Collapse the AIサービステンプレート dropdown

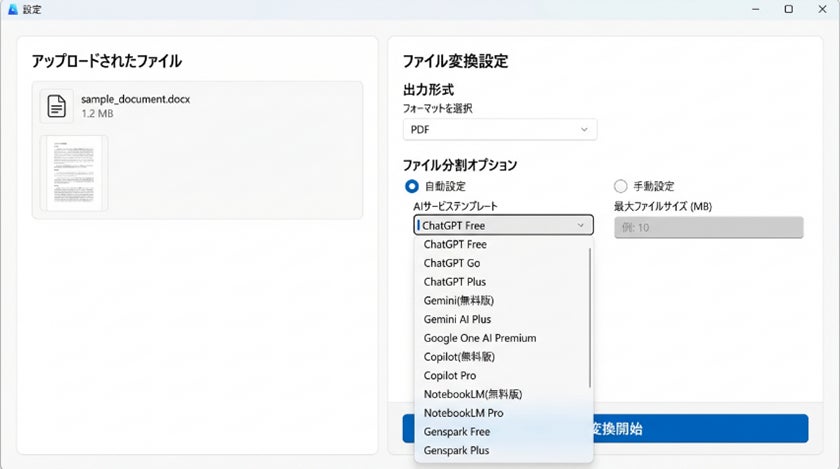503,226
